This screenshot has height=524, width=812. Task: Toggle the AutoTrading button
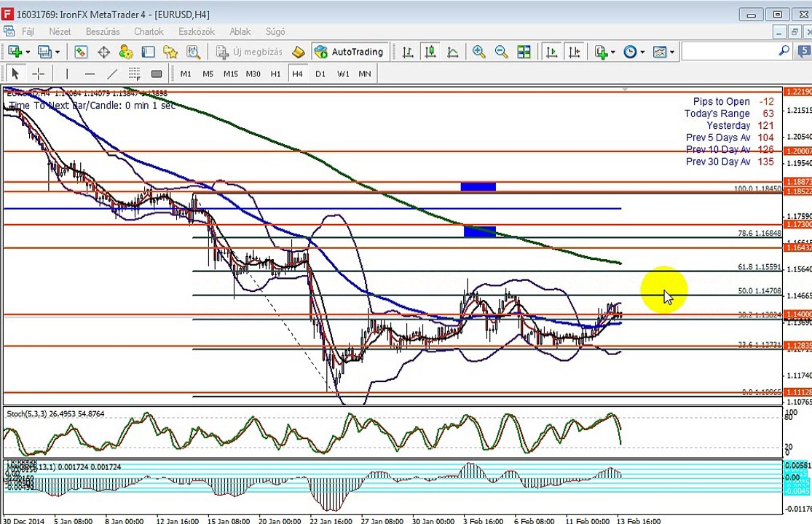[x=350, y=52]
